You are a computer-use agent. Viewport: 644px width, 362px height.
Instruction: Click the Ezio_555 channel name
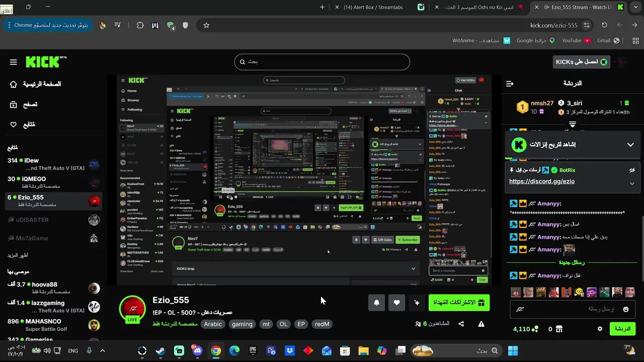171,300
